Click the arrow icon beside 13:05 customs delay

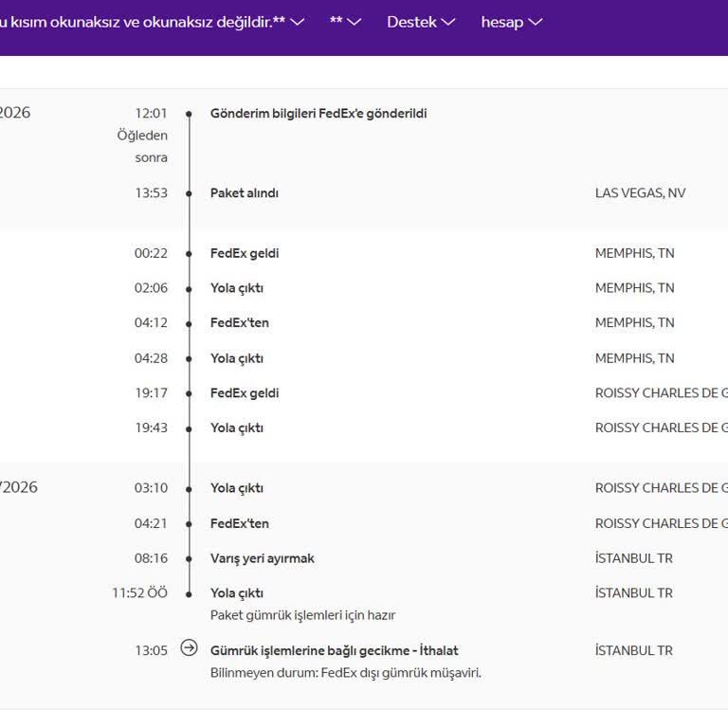pos(189,647)
